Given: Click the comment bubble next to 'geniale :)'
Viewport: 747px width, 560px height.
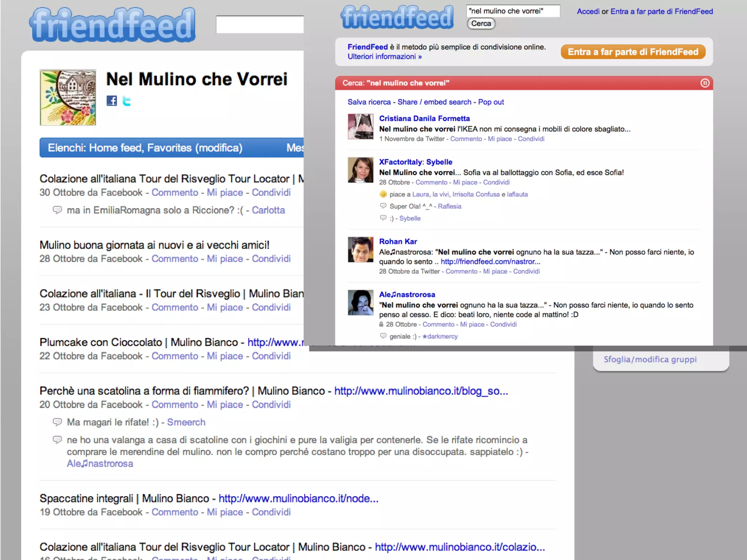Looking at the screenshot, I should pos(383,336).
